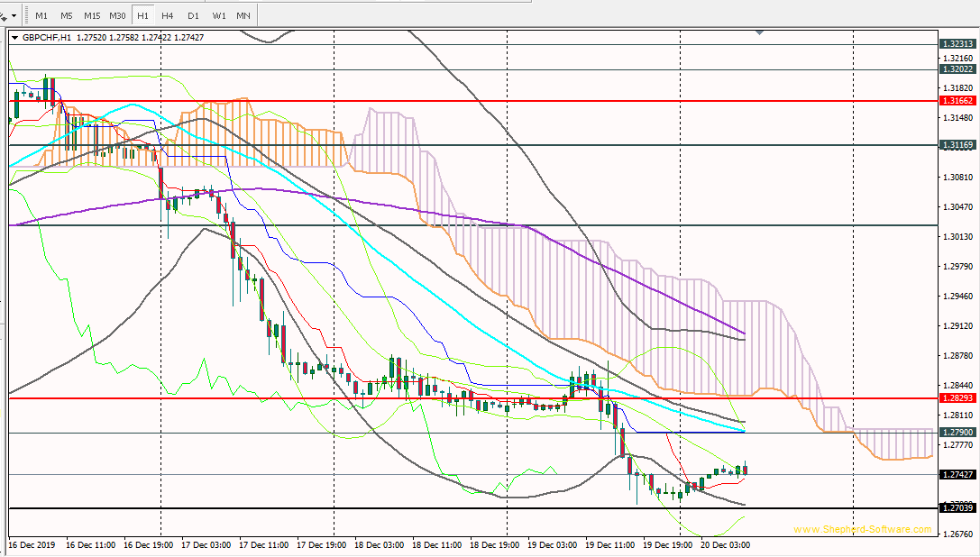Click the 1.30470 price axis value
This screenshot has width=980, height=557.
(958, 207)
